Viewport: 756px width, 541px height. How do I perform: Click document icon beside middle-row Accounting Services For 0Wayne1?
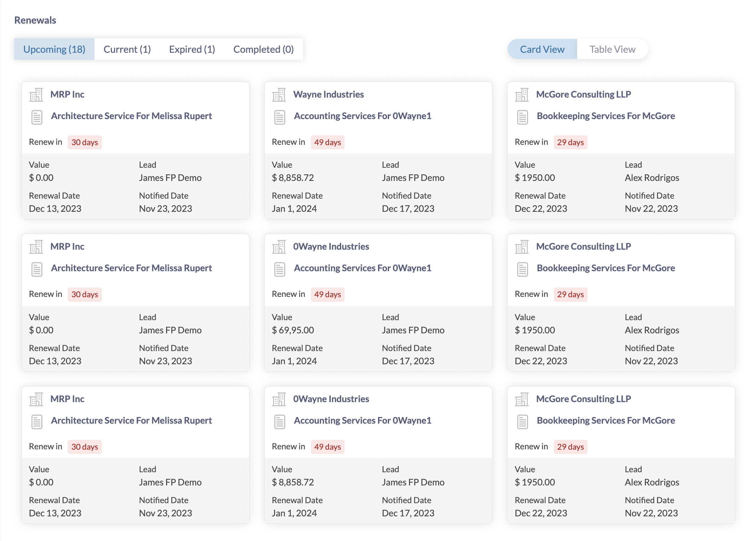click(280, 269)
